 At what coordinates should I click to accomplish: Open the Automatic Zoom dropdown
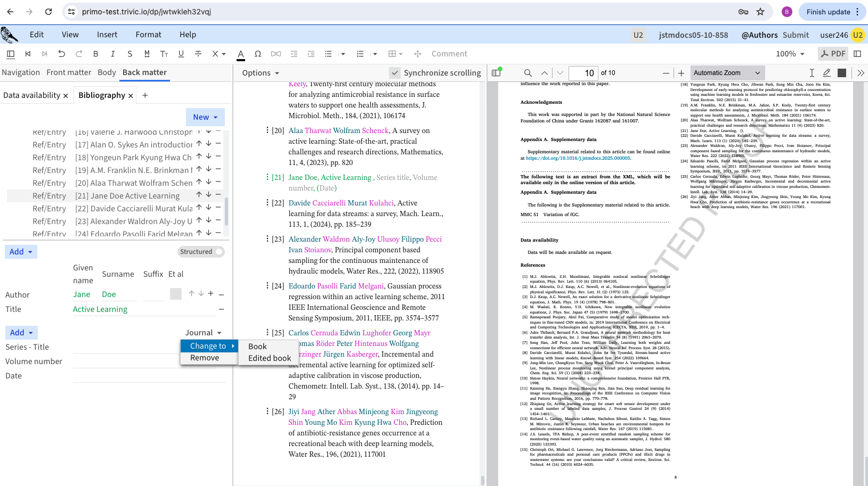coord(727,73)
